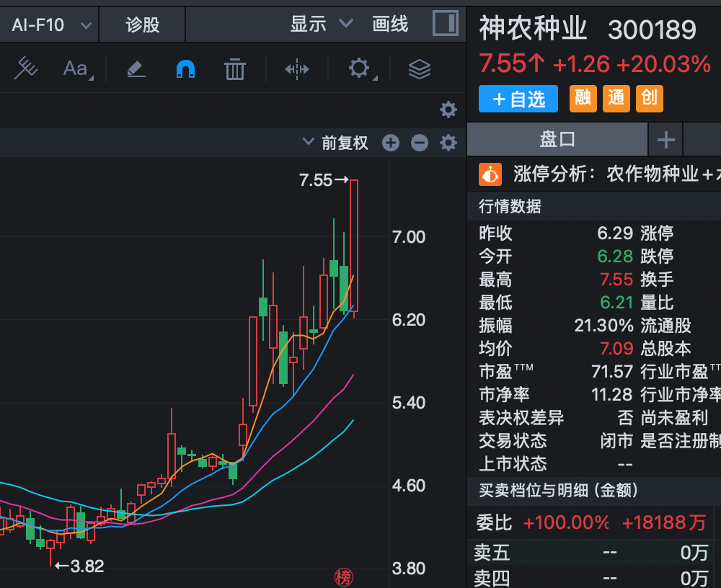Viewport: 721px width, 588px height.
Task: Click the 3.82 low price label on chart
Action: (x=87, y=566)
